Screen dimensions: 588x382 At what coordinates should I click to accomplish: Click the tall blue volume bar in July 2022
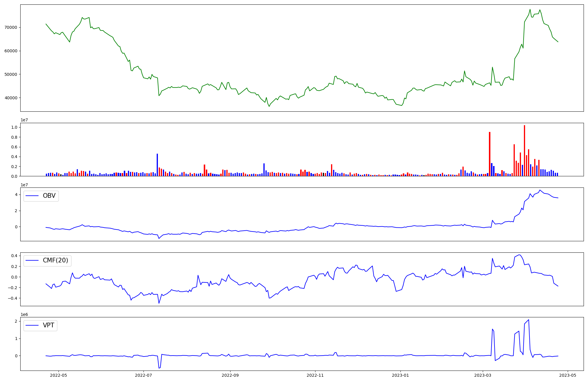[157, 165]
